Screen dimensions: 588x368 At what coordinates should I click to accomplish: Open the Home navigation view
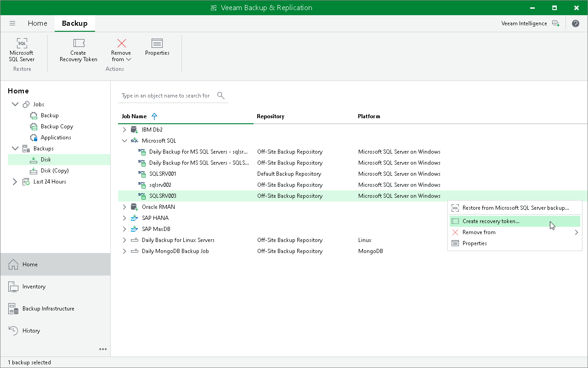click(55, 264)
